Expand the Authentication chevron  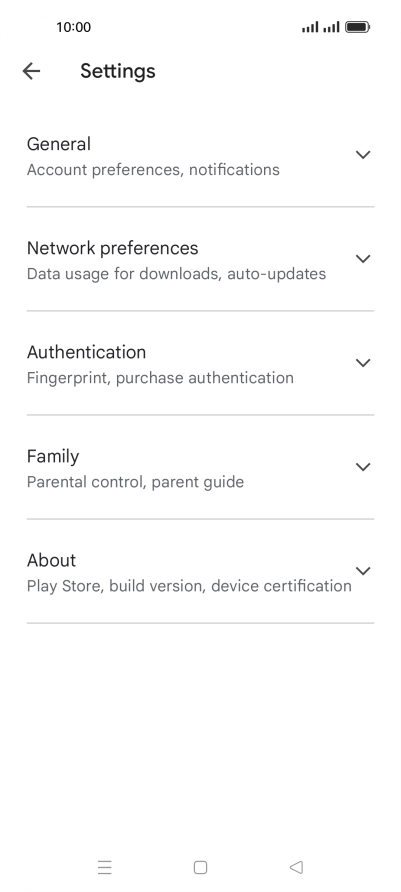(x=363, y=363)
